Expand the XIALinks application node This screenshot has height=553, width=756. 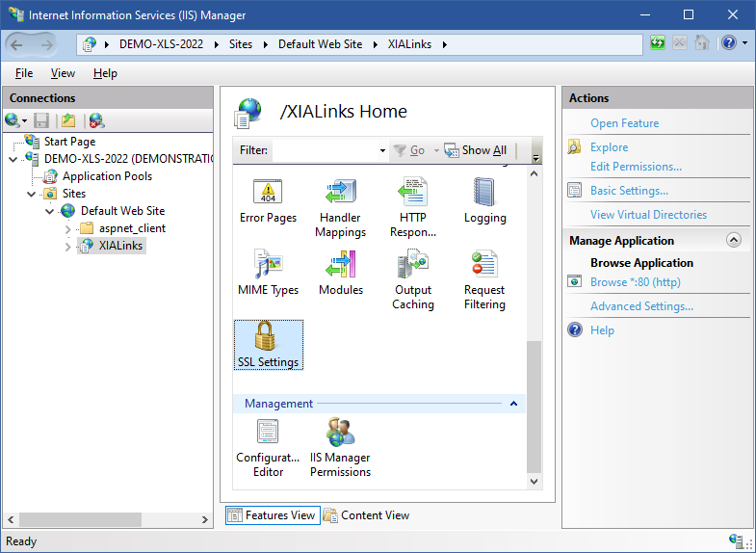(68, 247)
